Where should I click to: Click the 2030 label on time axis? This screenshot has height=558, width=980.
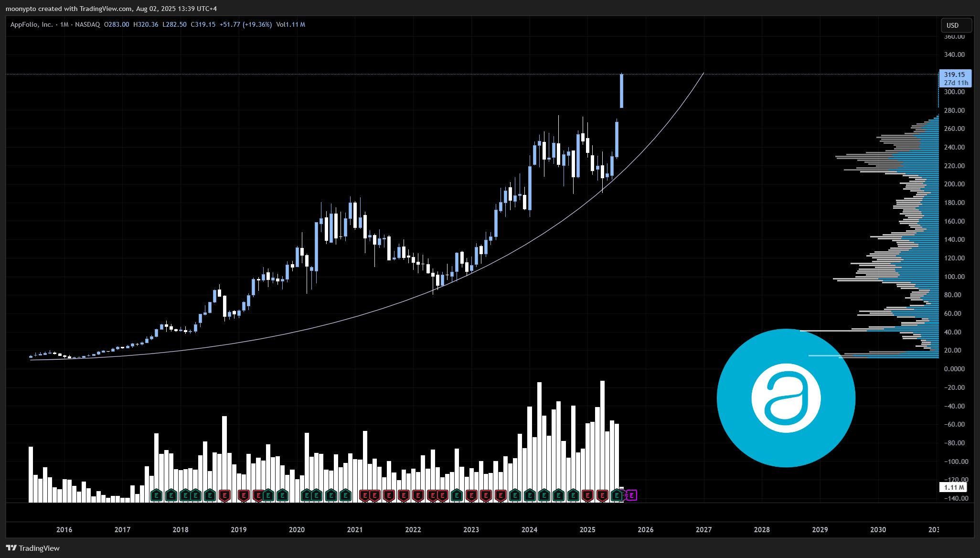pos(878,529)
